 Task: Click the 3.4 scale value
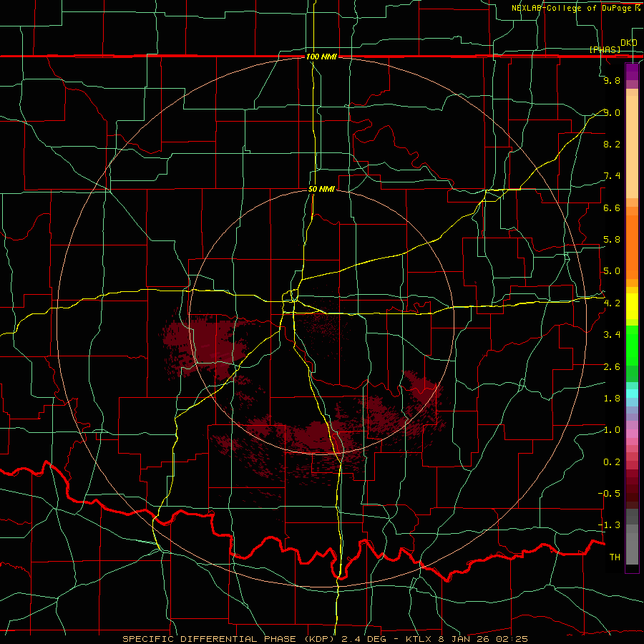[x=612, y=335]
